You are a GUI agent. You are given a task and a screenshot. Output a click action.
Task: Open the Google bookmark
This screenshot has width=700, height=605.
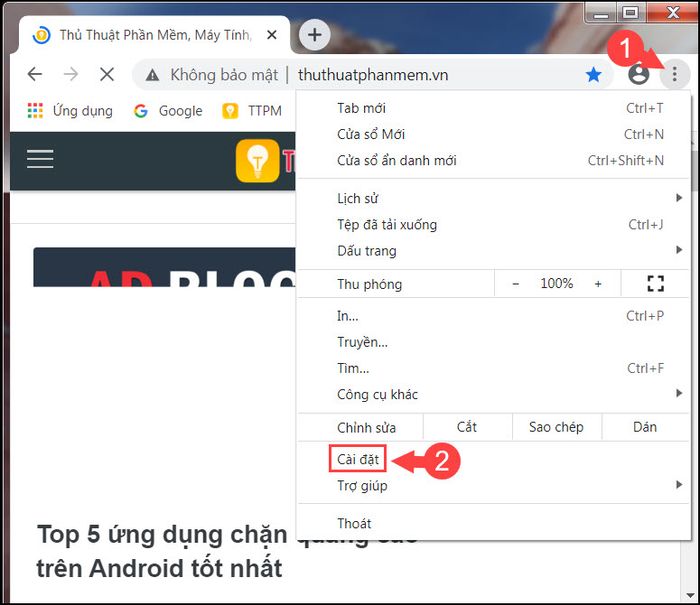coord(168,111)
